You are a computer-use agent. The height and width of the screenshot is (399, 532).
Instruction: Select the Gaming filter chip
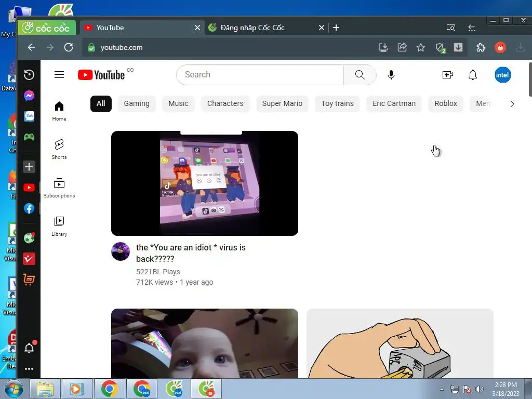(x=137, y=103)
